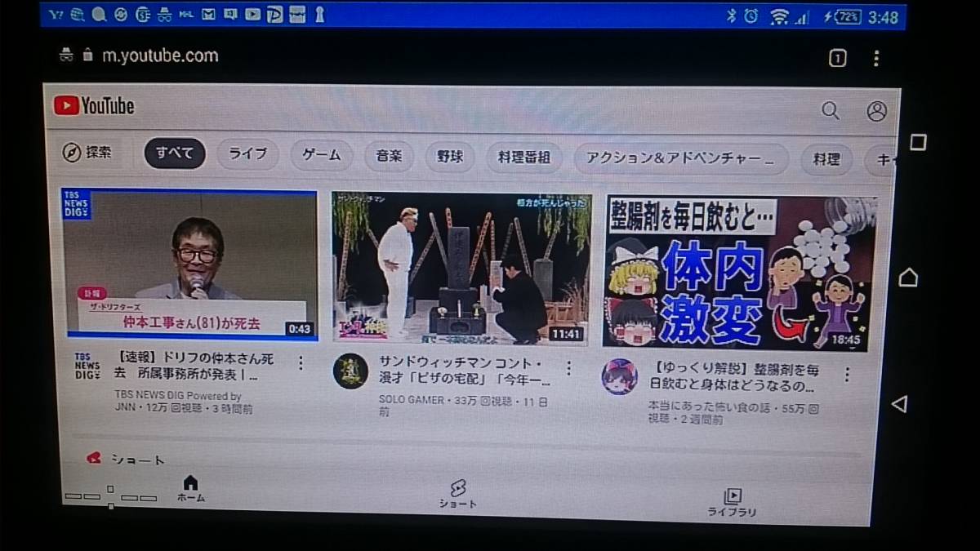
Task: Tap the battery 72% status indicator
Action: click(843, 16)
